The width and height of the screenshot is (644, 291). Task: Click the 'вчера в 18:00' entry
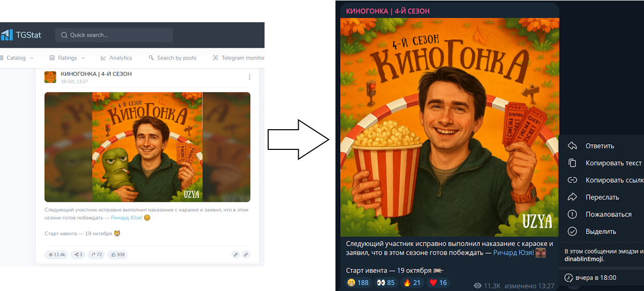[601, 278]
